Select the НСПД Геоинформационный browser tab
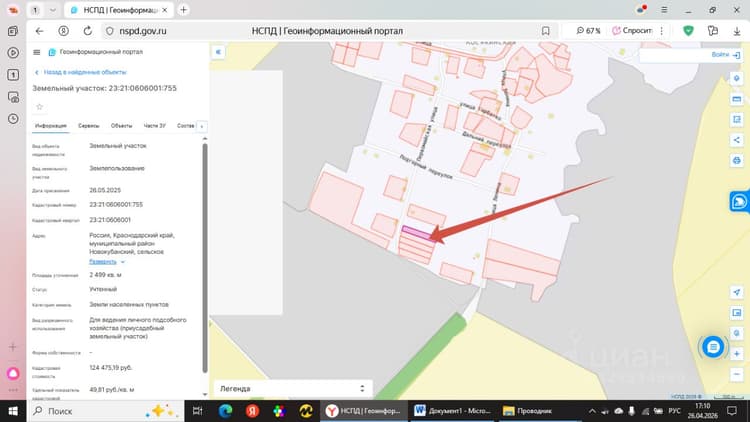 coord(117,10)
